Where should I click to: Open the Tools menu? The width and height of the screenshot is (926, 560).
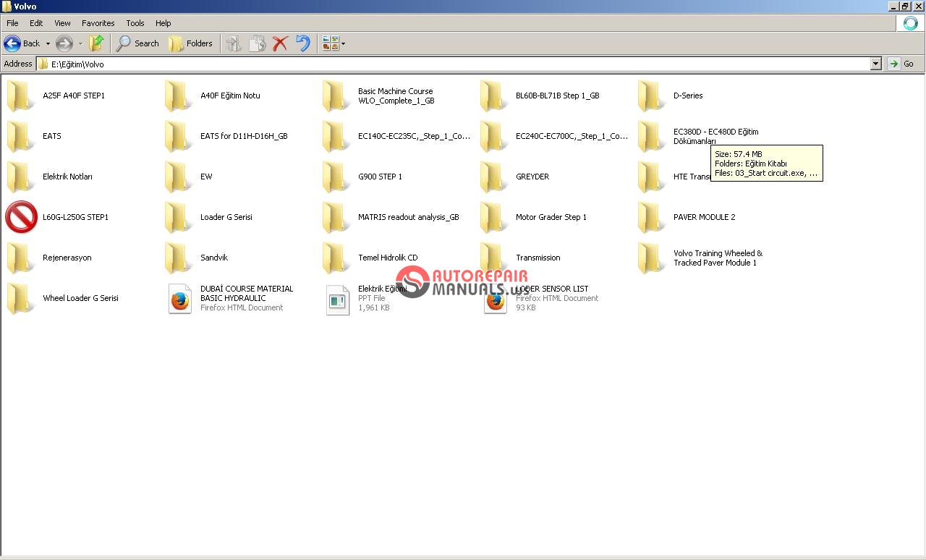pos(135,23)
